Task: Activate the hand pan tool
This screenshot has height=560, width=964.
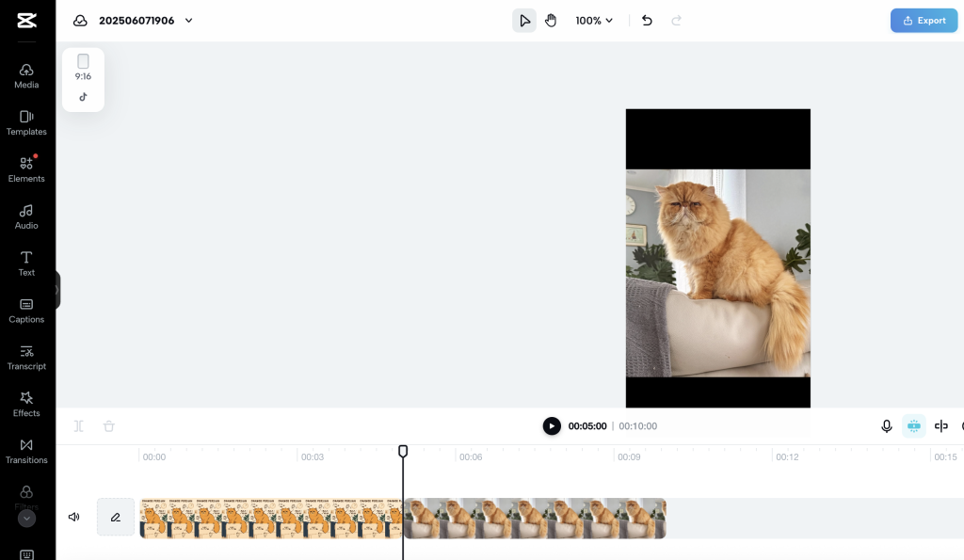Action: click(x=551, y=21)
